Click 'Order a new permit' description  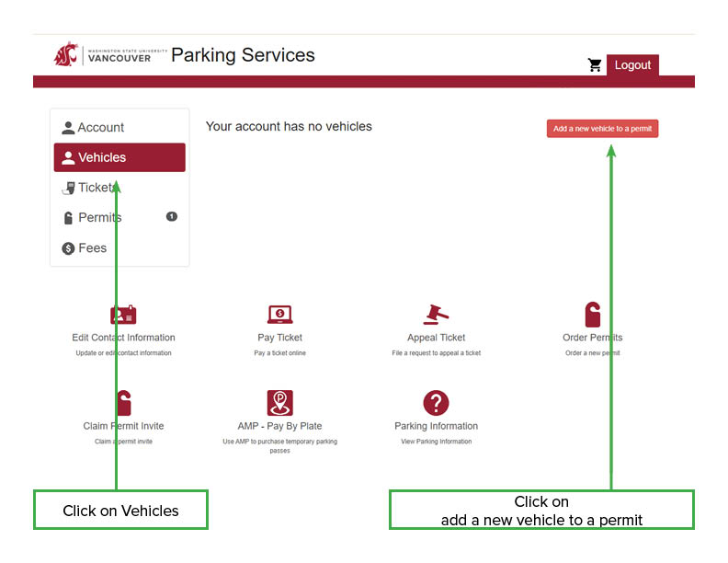pos(593,353)
